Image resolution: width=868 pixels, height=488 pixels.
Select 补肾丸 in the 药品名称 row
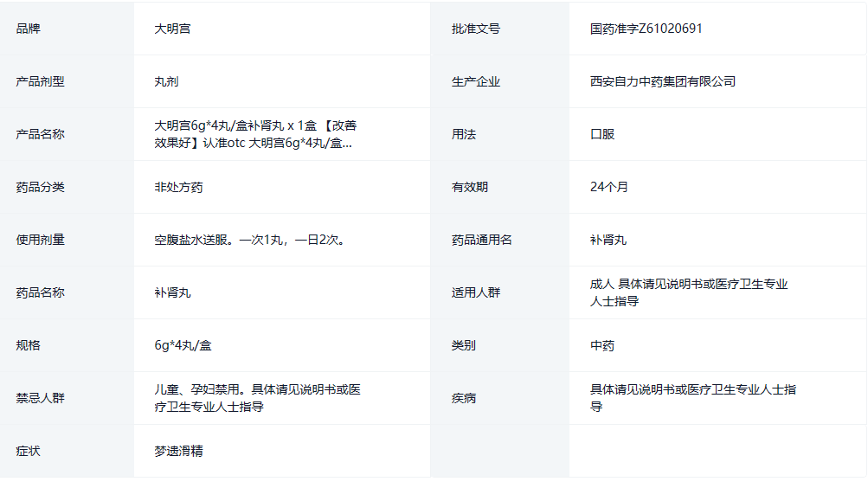click(x=172, y=292)
